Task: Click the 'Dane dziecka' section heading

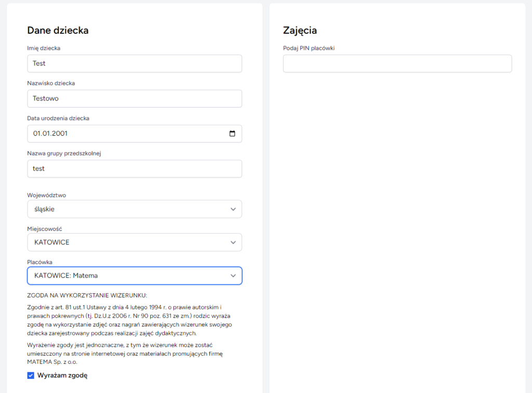Action: point(58,30)
